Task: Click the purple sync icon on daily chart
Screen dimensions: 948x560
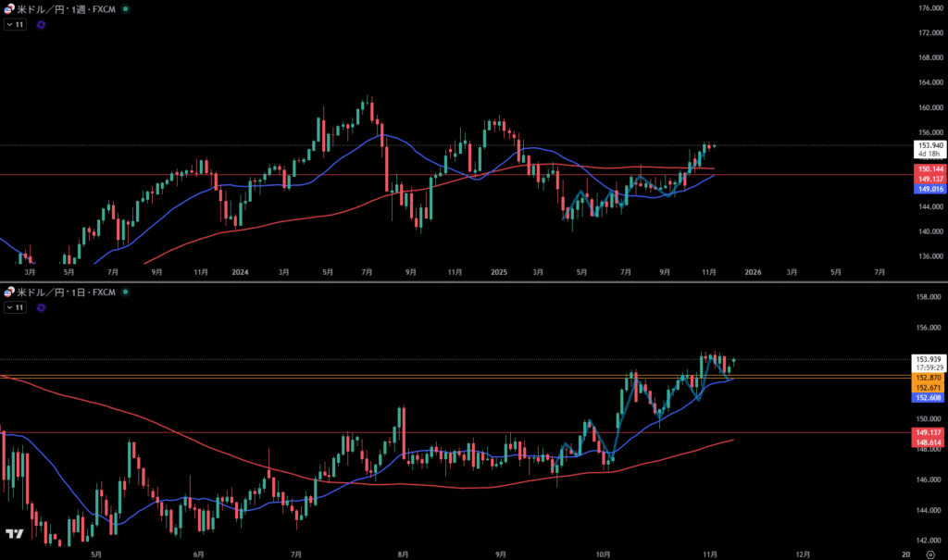Action: (x=41, y=306)
